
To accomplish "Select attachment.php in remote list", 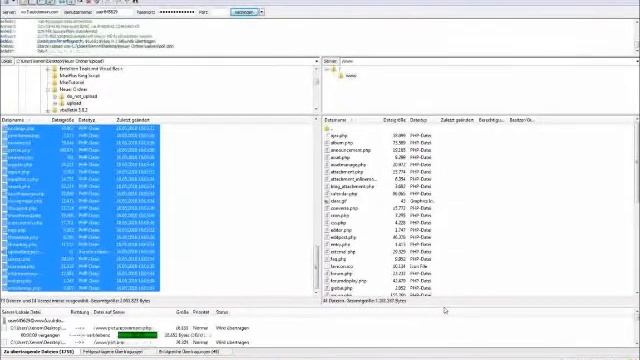I will coord(347,172).
